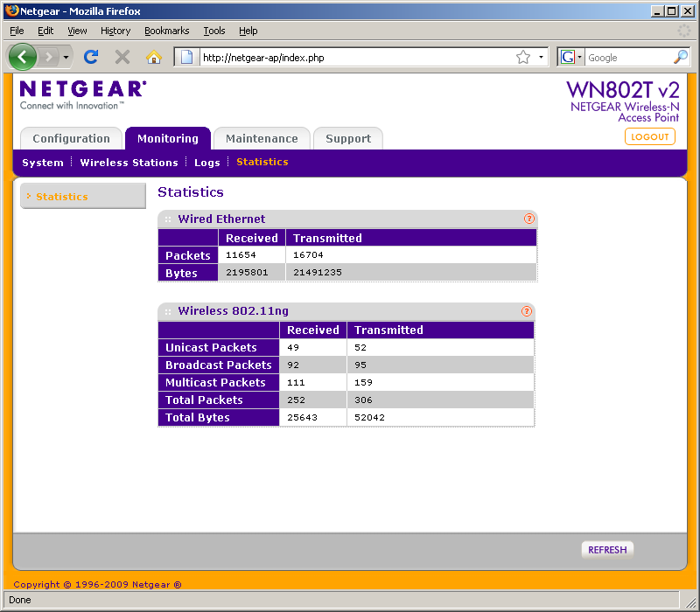Click the wireless total bytes transmitted value 52042
Screen dimensions: 700x612
369,418
